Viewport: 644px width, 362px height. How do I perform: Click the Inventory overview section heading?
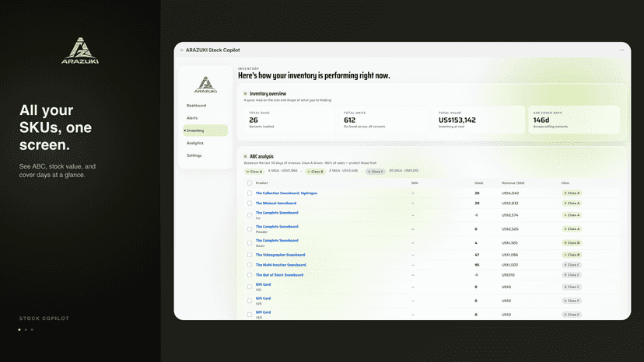pos(268,93)
